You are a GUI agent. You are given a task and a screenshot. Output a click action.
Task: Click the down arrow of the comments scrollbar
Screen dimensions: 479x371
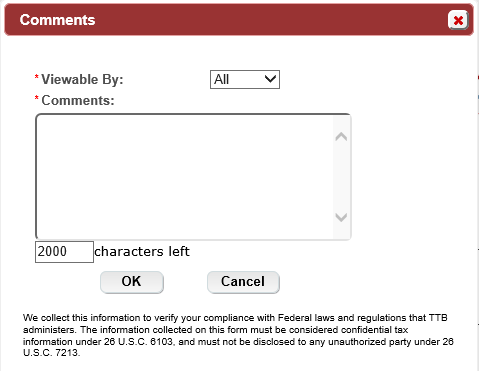coord(341,217)
